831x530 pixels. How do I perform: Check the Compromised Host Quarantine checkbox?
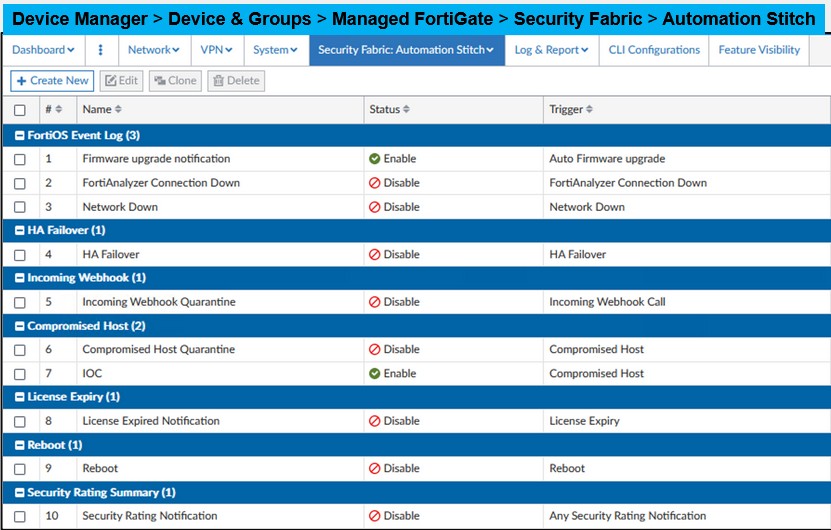point(20,350)
